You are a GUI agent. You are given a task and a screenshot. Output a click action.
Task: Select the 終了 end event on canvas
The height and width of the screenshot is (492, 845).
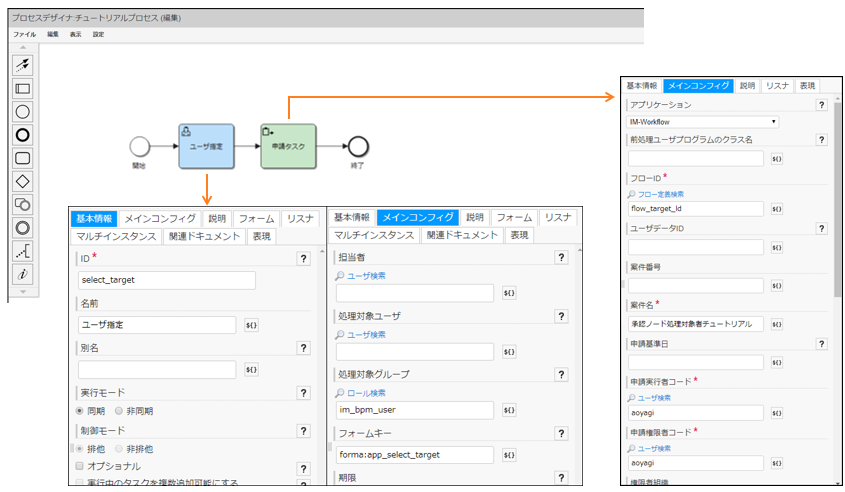358,146
